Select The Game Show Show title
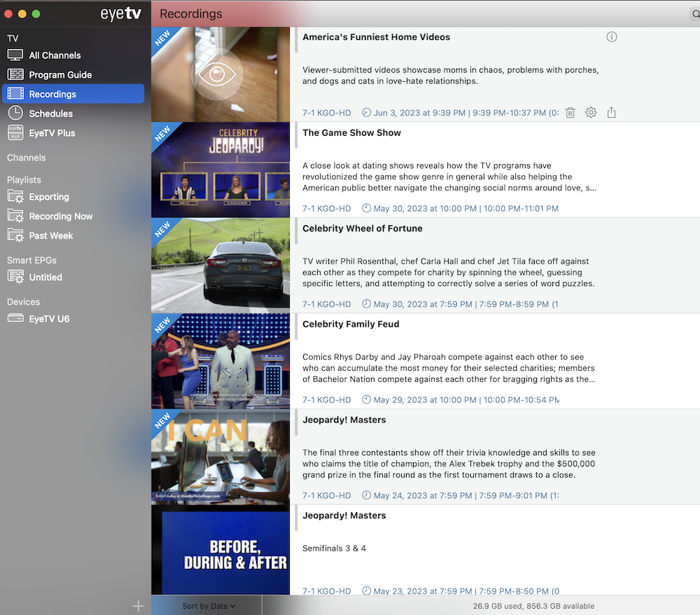The width and height of the screenshot is (700, 615). tap(351, 132)
